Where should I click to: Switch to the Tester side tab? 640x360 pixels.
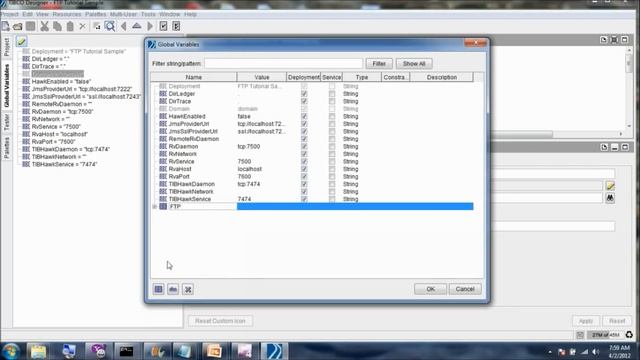(x=7, y=122)
